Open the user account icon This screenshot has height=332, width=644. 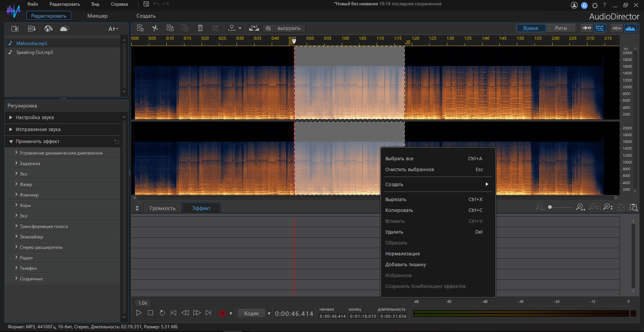click(574, 5)
